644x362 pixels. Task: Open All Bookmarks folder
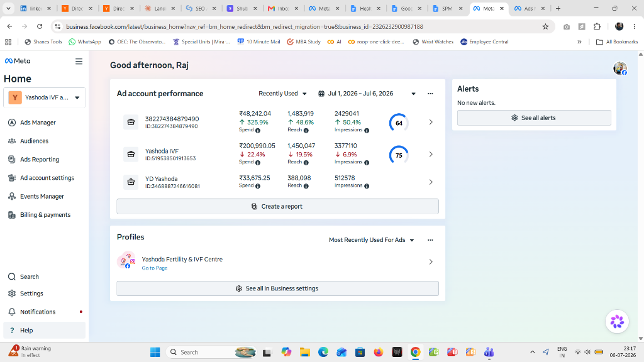click(617, 42)
